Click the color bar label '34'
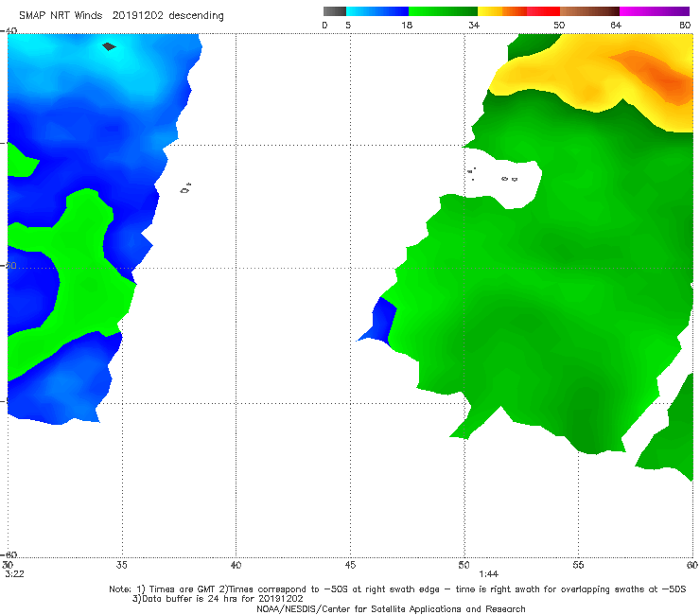This screenshot has width=700, height=615. 474,25
